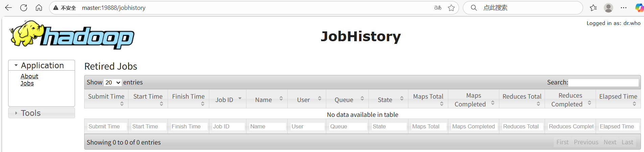Go to the Last page of results
The height and width of the screenshot is (152, 644).
[627, 142]
